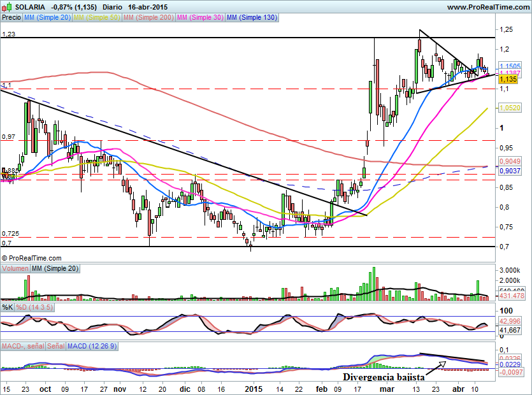This screenshot has height=395, width=532.
Task: Select the Precio legend tab
Action: point(11,18)
